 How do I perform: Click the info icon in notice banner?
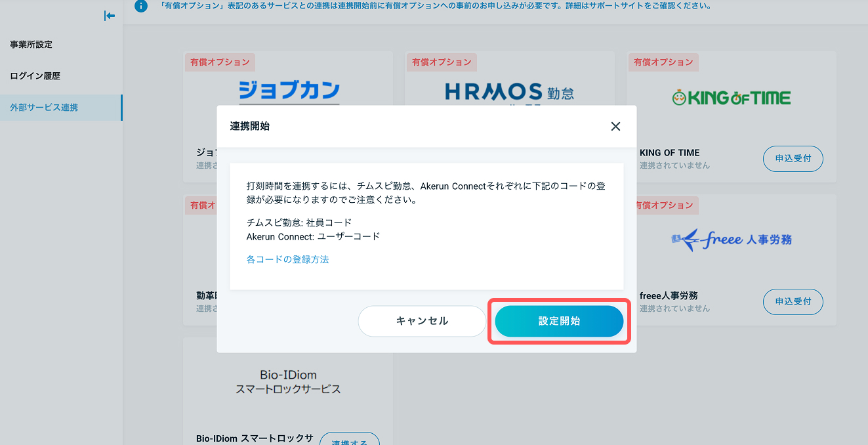(x=140, y=6)
